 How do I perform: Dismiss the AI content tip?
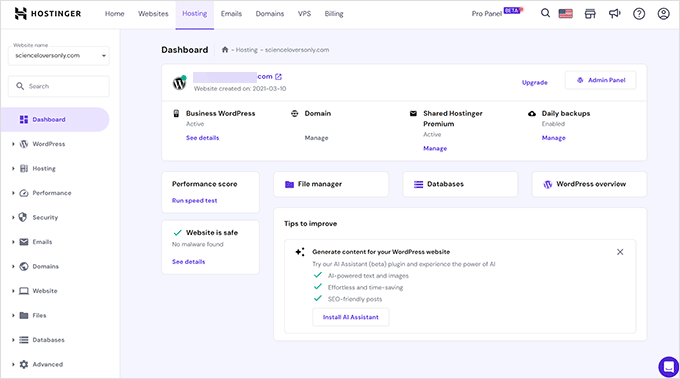[x=620, y=252]
